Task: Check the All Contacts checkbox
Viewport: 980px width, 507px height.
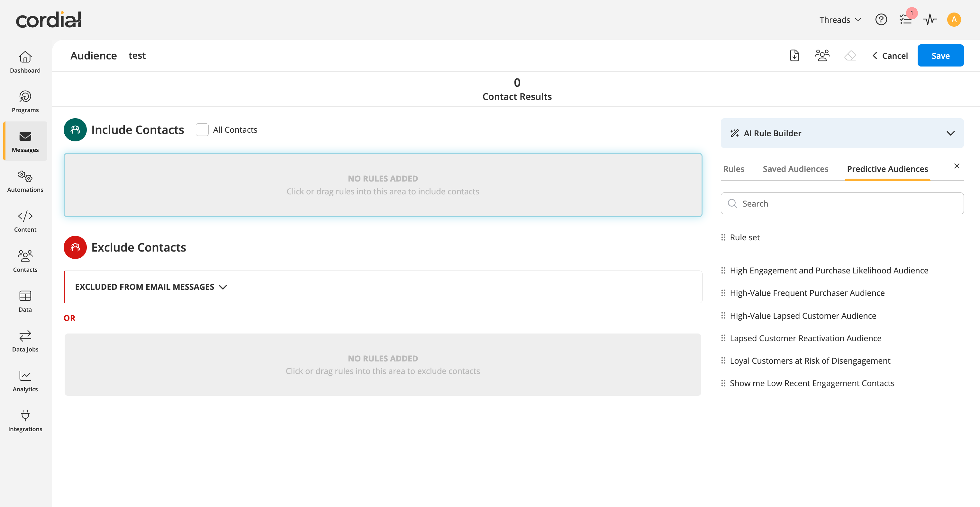Action: [202, 129]
